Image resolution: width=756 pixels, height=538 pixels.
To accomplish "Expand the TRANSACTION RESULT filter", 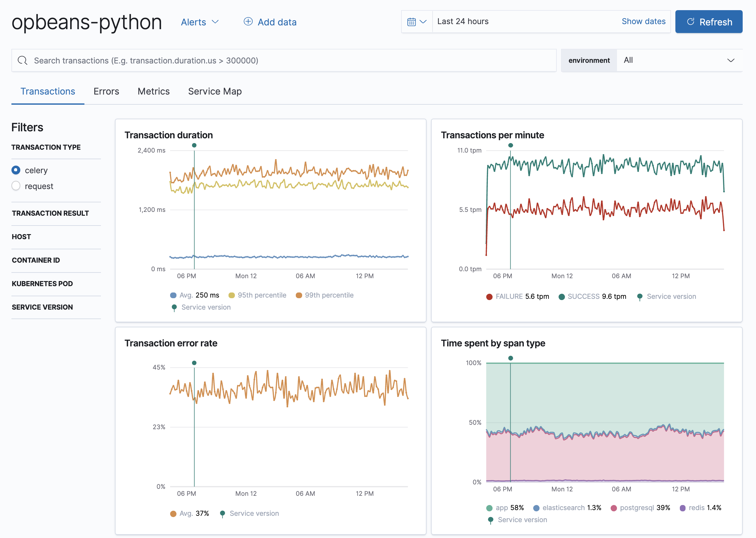I will coord(51,213).
